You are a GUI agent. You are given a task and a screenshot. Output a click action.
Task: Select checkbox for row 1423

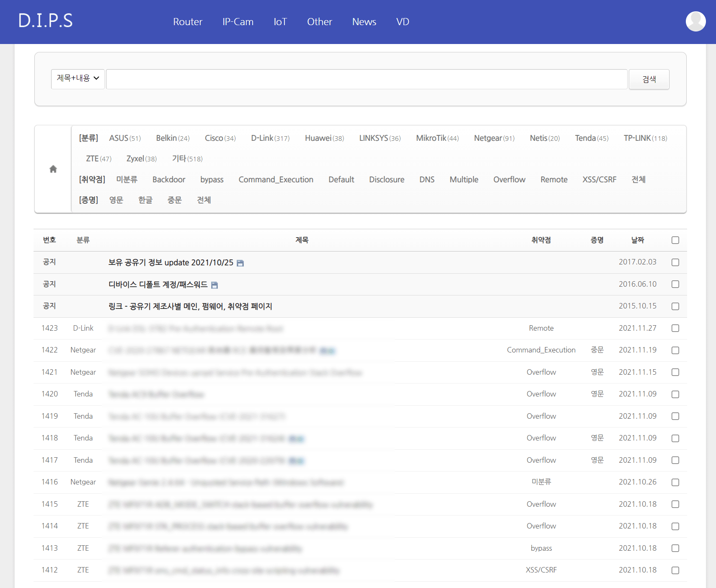point(675,328)
